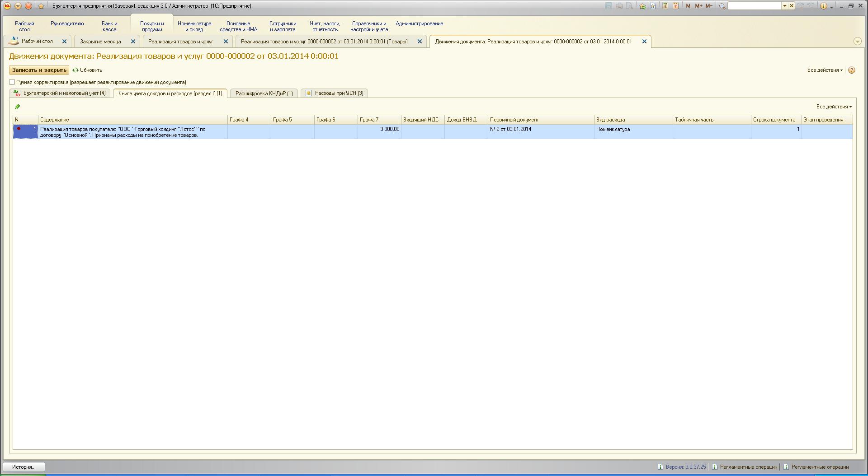Open the Банк и касса section
This screenshot has width=868, height=476.
click(x=109, y=26)
